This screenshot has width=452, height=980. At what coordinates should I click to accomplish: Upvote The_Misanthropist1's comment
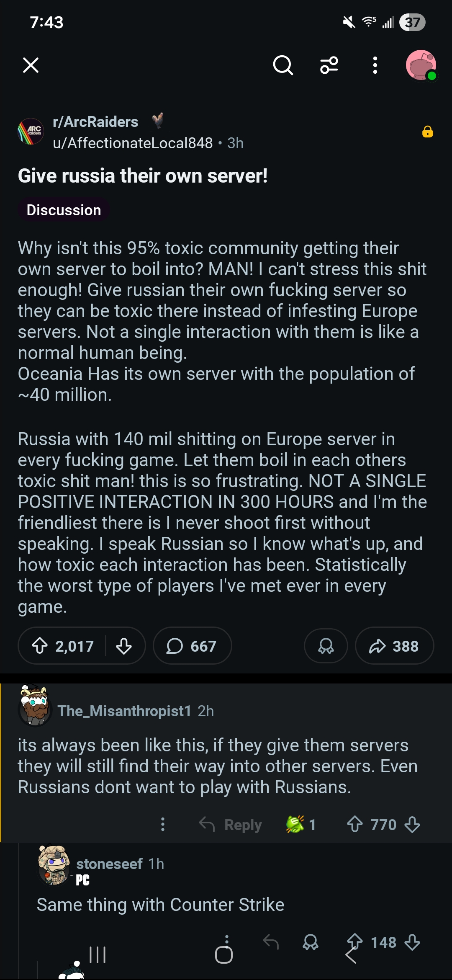click(x=355, y=824)
